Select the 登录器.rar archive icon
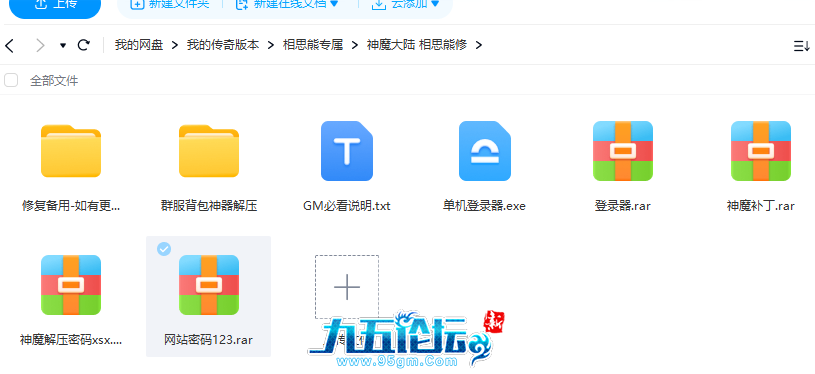Screen dimensions: 815x374 pos(623,151)
